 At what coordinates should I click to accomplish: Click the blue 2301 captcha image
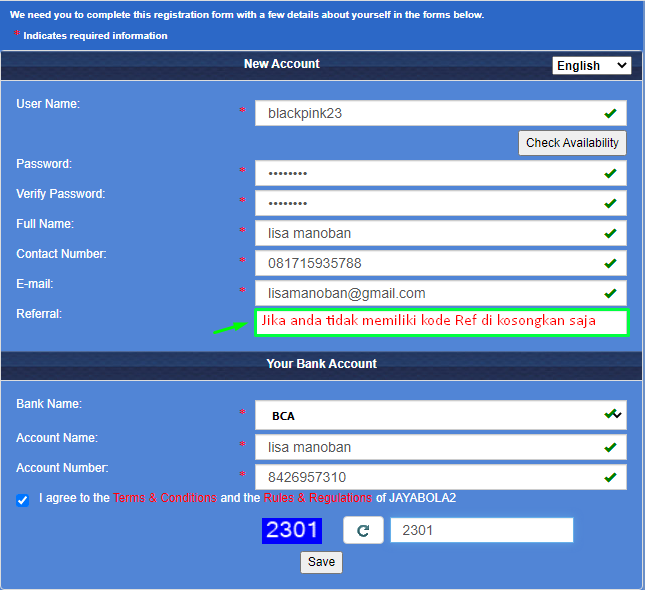pos(292,530)
